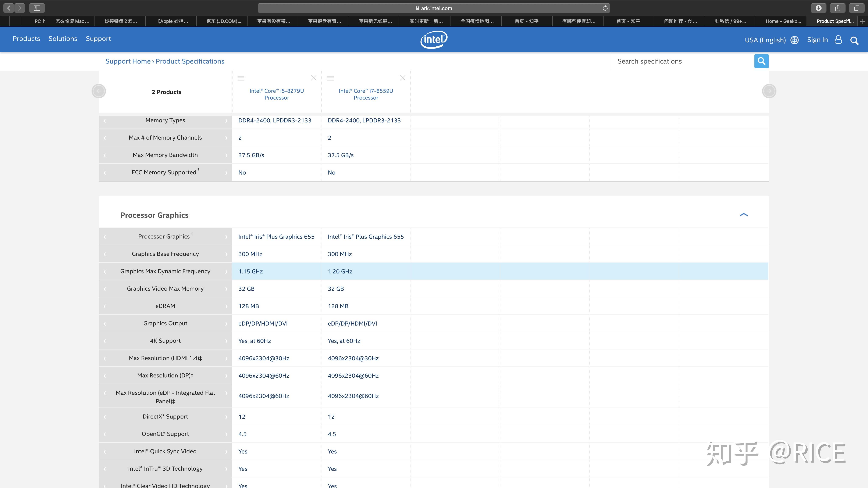This screenshot has width=868, height=488.
Task: Click left chevron on Graphics Video Max Memory row
Action: pos(105,289)
